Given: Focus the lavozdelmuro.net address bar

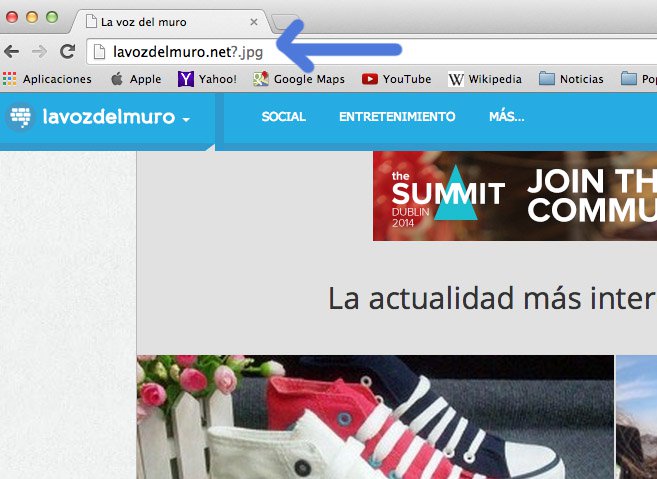Looking at the screenshot, I should 371,52.
